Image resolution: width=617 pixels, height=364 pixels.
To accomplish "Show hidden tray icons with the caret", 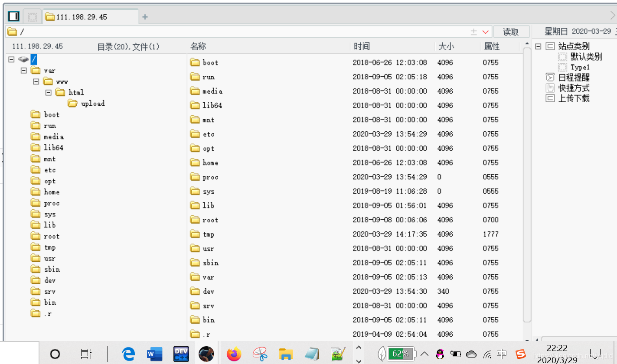I will [424, 354].
